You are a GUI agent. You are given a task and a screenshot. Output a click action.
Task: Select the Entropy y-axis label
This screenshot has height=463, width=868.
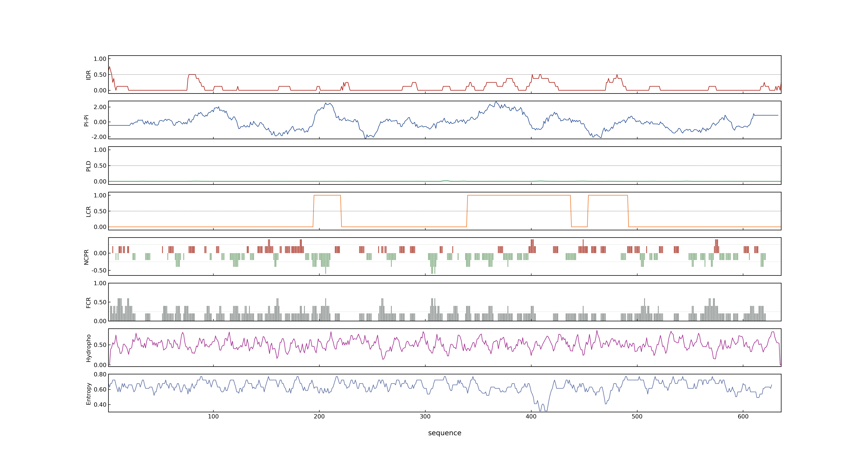pyautogui.click(x=89, y=394)
